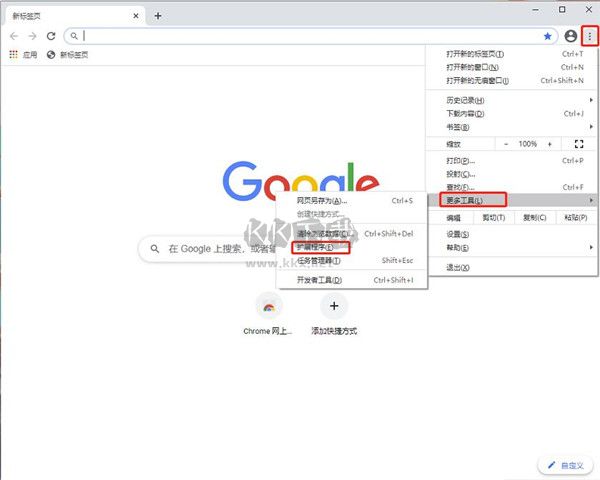Viewport: 600px width, 480px height.
Task: Toggle fullscreen icon in zoom row
Action: pyautogui.click(x=579, y=144)
